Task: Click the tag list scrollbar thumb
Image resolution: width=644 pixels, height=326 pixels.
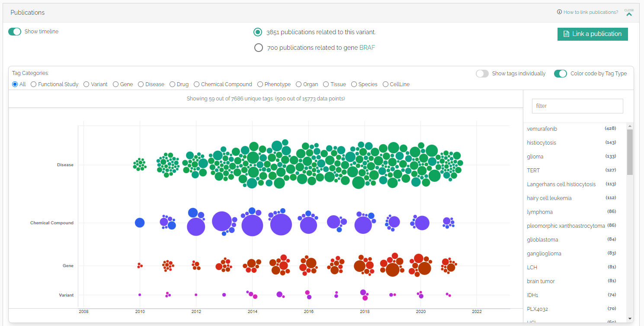Action: pos(630,152)
